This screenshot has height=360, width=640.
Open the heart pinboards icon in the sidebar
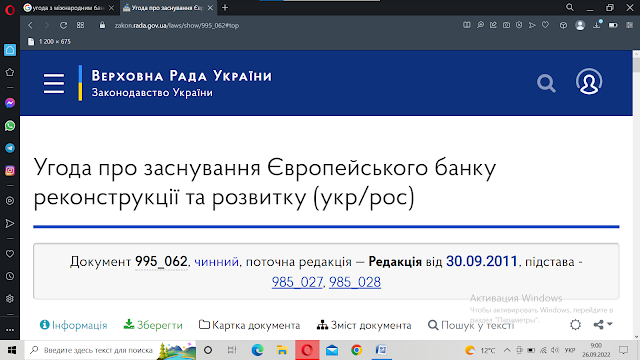[10, 254]
